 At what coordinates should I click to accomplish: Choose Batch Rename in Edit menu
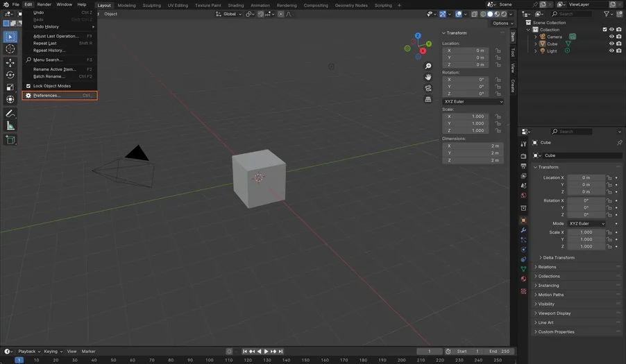click(60, 76)
